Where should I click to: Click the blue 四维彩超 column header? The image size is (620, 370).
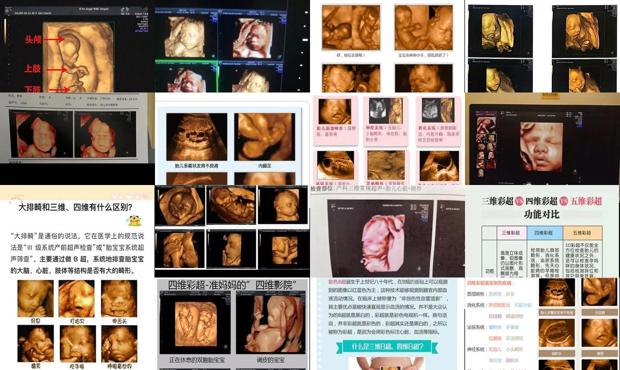tap(545, 233)
